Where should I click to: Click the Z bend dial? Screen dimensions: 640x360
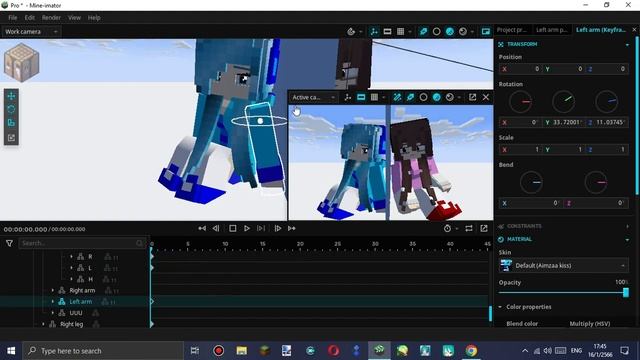tap(596, 182)
